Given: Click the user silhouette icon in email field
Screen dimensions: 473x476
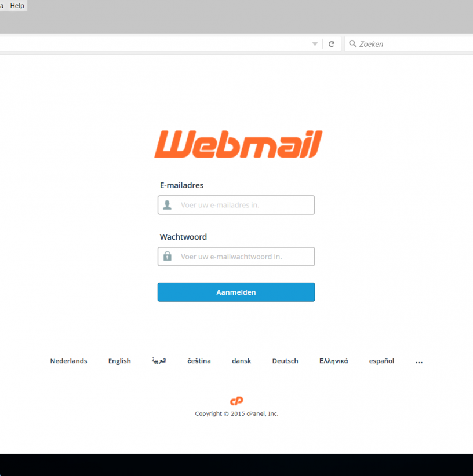Looking at the screenshot, I should click(x=167, y=205).
